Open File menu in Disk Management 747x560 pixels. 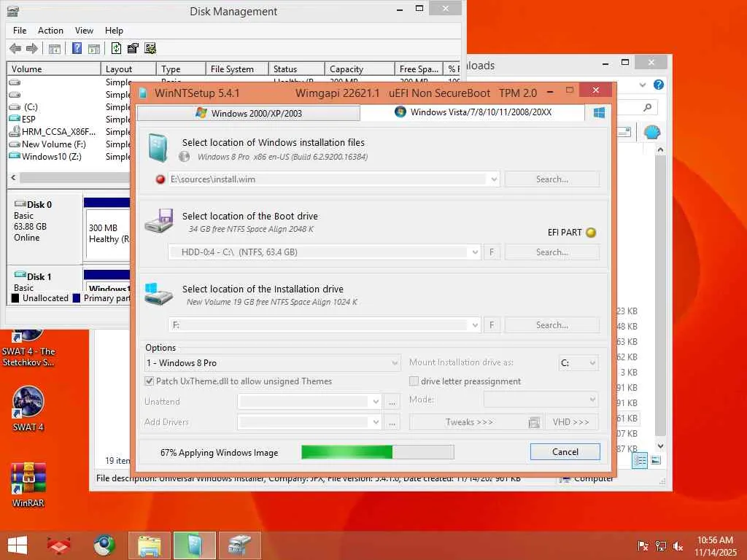[20, 31]
